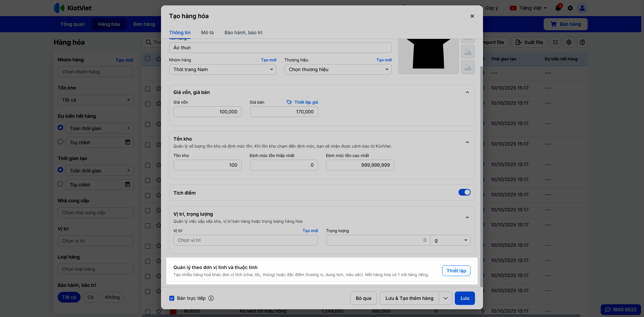Collapse the Giá vốn, giá bán section
644x317 pixels.
tap(467, 92)
